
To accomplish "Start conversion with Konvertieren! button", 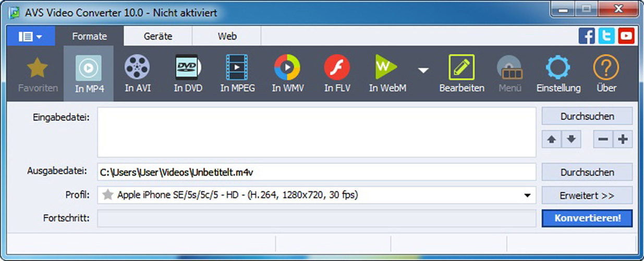I will click(587, 218).
